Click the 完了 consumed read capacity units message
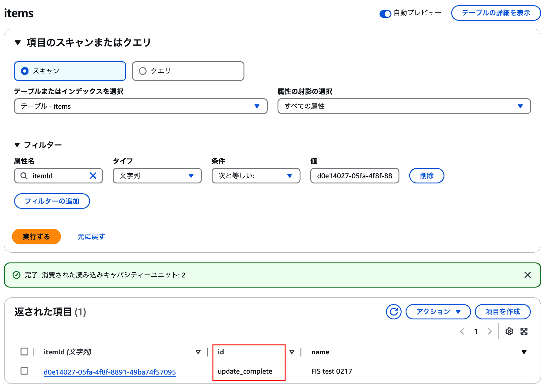The width and height of the screenshot is (544, 392). tap(105, 275)
